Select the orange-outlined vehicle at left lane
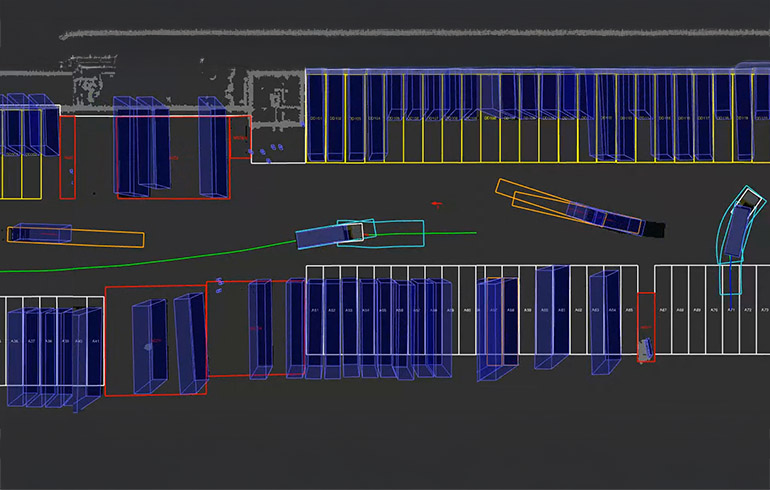The height and width of the screenshot is (490, 770). 76,236
